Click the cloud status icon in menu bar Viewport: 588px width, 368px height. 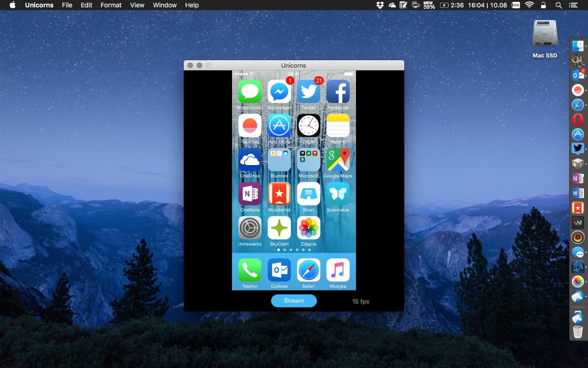coord(392,5)
